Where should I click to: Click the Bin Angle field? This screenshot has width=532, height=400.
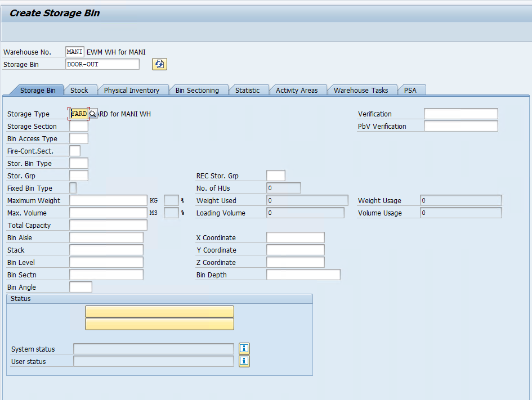point(81,287)
